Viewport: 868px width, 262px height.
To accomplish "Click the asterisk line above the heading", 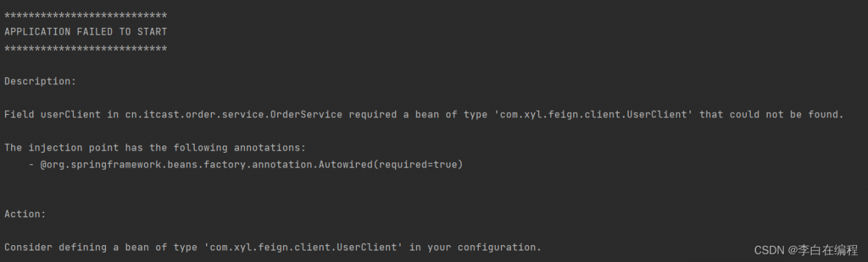I will click(85, 16).
